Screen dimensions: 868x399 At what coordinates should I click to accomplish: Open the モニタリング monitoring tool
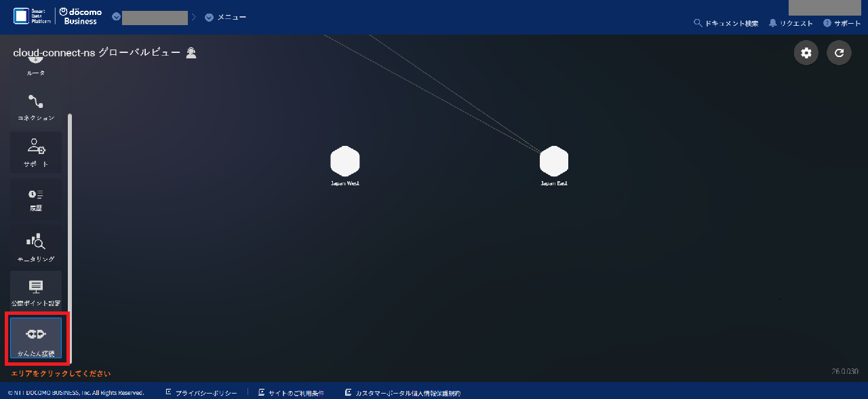point(36,246)
